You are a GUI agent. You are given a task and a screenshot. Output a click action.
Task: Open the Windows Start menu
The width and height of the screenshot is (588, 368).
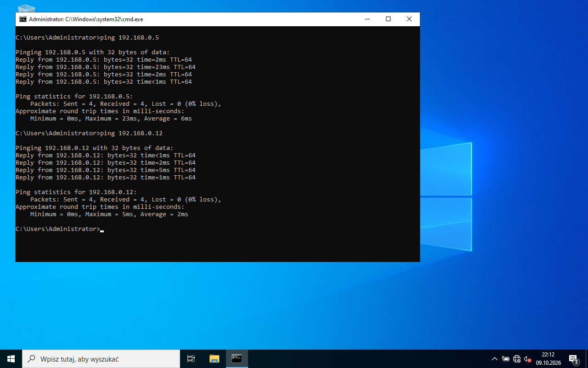click(11, 359)
